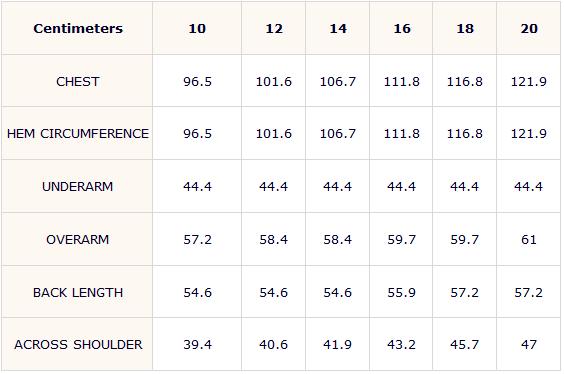Click the HEM CIRCUMFERENCE row label

78,134
